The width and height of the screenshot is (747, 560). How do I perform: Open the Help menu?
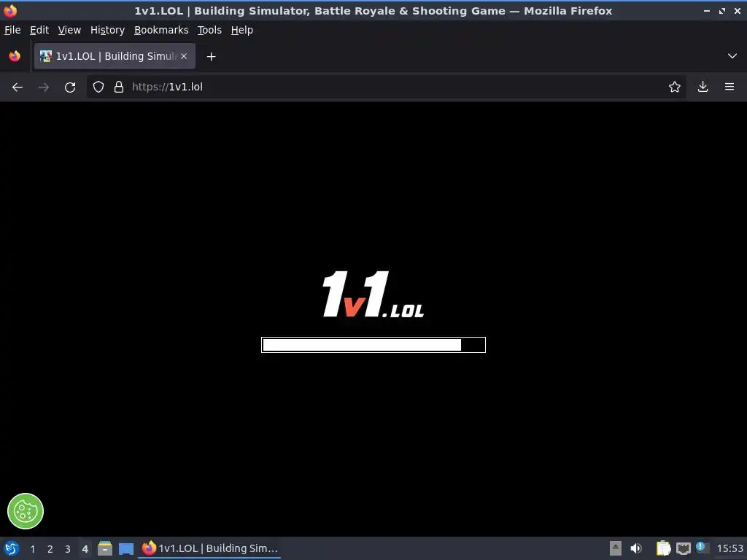[242, 30]
